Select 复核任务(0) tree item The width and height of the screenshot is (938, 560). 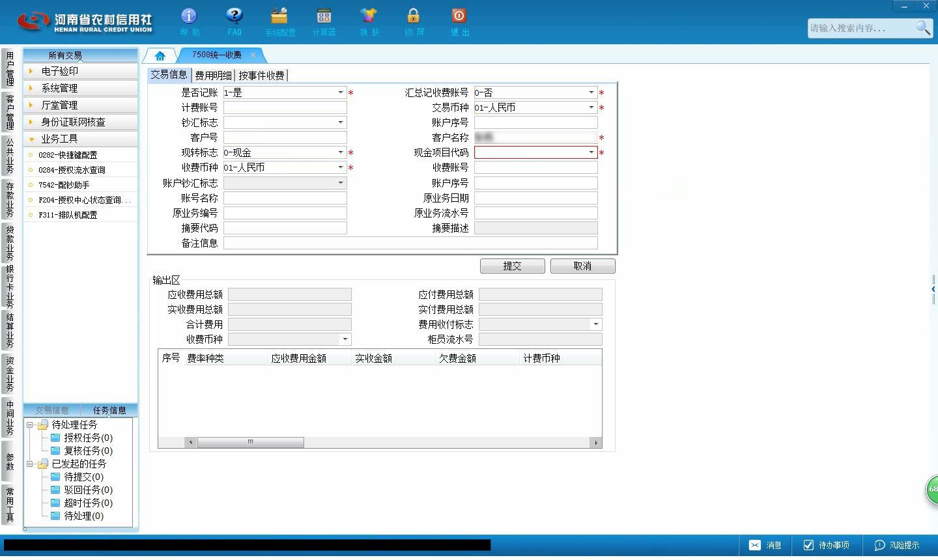click(x=81, y=451)
